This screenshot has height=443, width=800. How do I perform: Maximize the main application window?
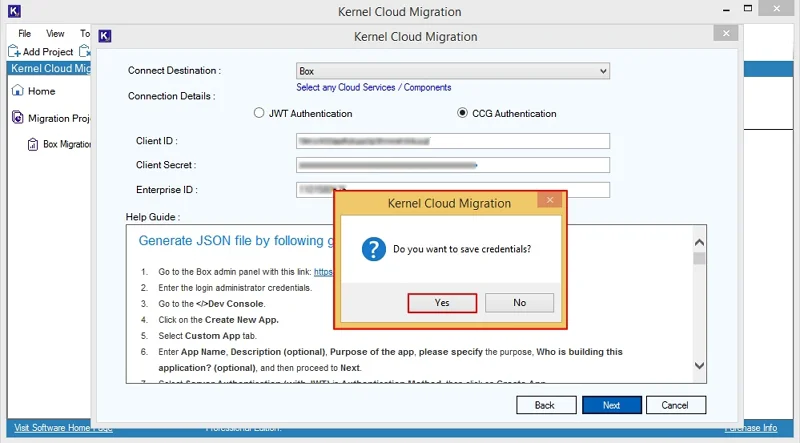coord(748,9)
